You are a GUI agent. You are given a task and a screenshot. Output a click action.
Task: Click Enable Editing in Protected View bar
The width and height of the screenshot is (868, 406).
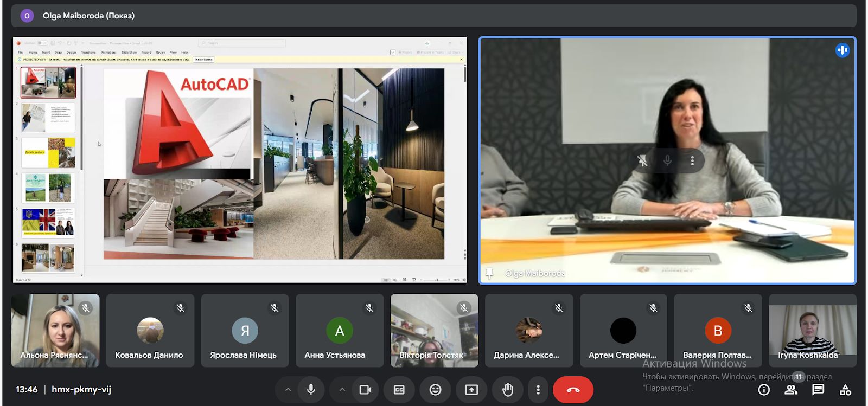[x=203, y=60]
